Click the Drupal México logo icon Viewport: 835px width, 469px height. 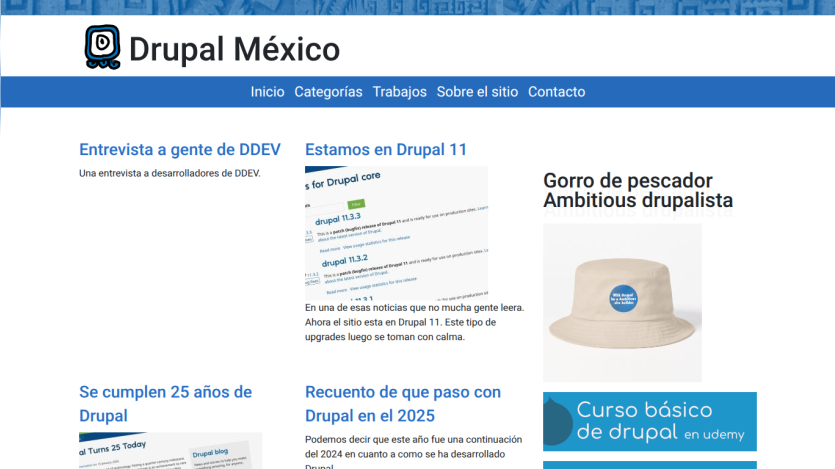click(x=102, y=47)
